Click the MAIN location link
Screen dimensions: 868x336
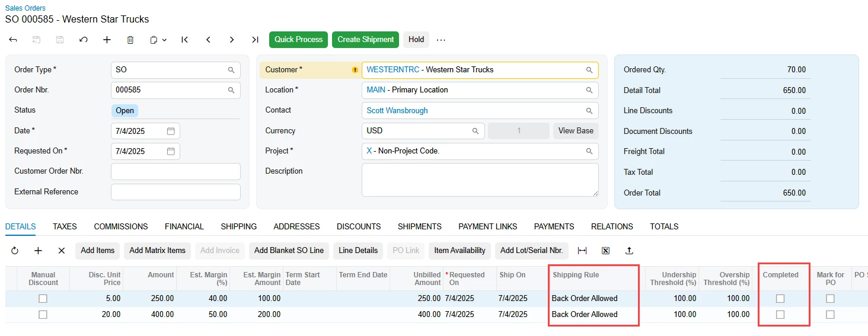tap(376, 89)
